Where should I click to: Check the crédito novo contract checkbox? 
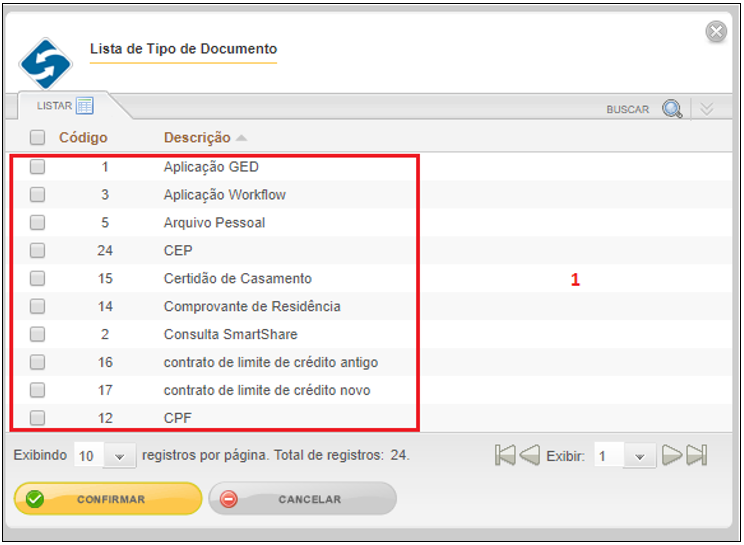(x=37, y=390)
